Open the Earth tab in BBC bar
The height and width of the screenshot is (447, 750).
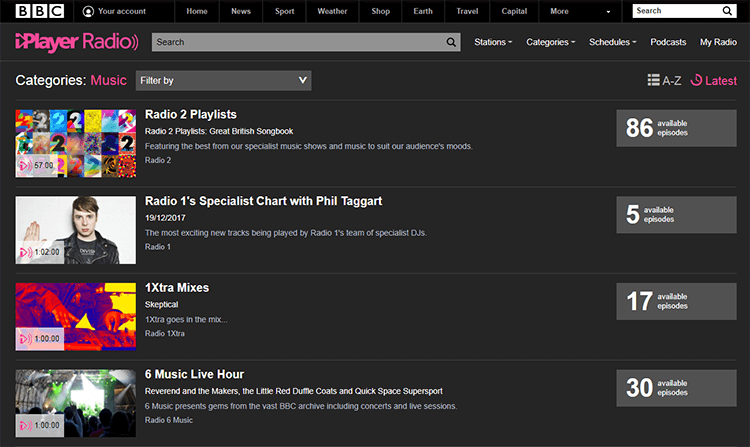[423, 11]
